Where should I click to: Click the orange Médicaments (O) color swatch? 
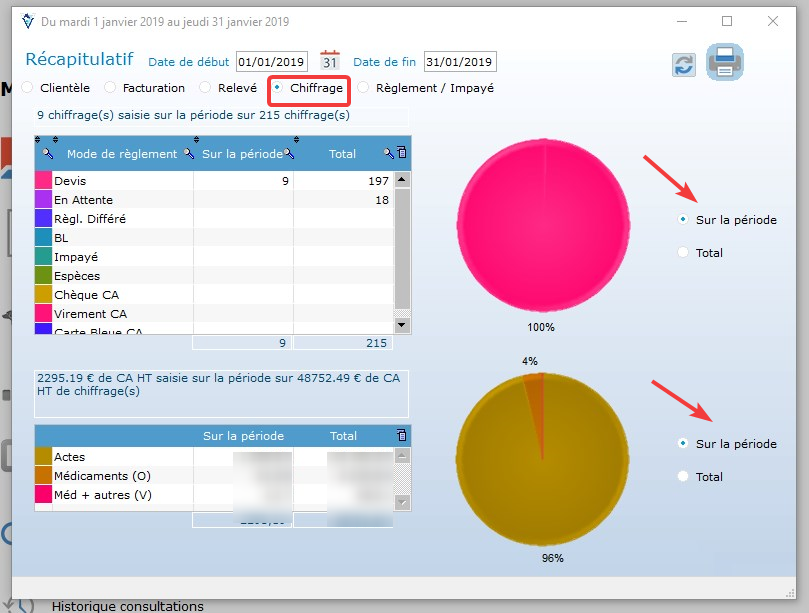click(x=43, y=475)
